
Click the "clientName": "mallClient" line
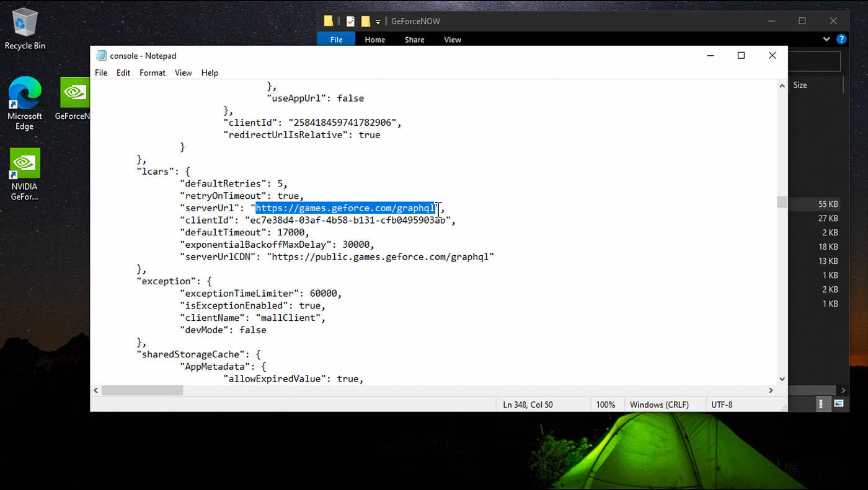point(253,318)
